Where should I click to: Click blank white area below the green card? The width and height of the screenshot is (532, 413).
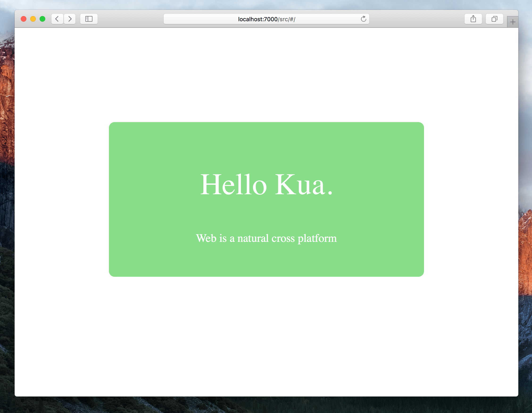[x=266, y=336]
